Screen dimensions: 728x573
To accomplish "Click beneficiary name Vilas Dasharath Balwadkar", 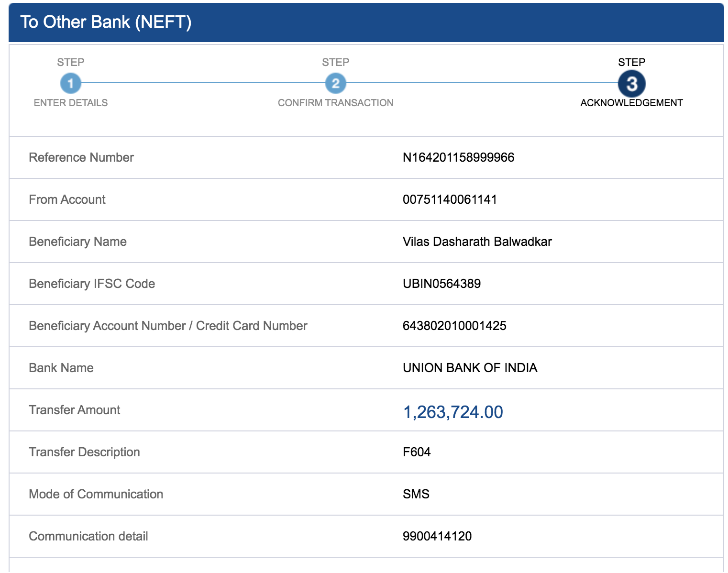I will pos(477,242).
